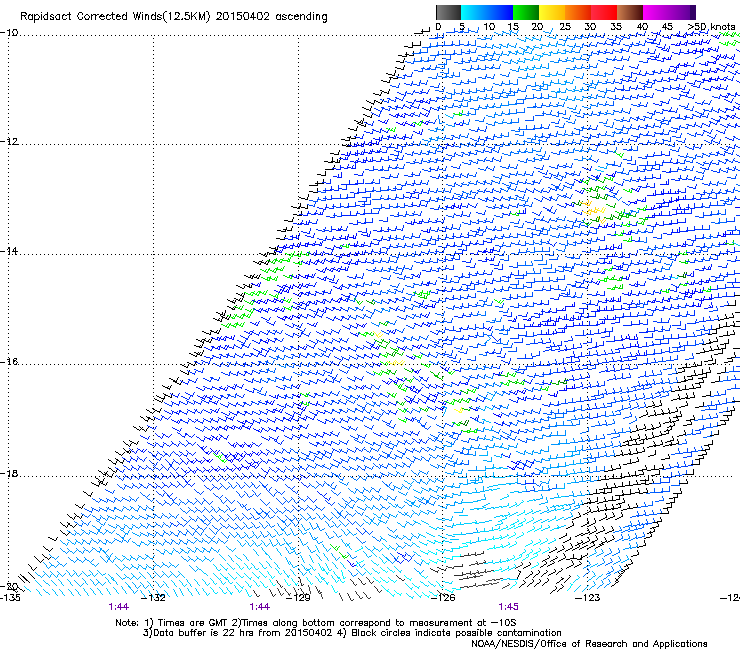Select the purple 45-50 knots legend swatch
This screenshot has width=740, height=650.
point(682,12)
